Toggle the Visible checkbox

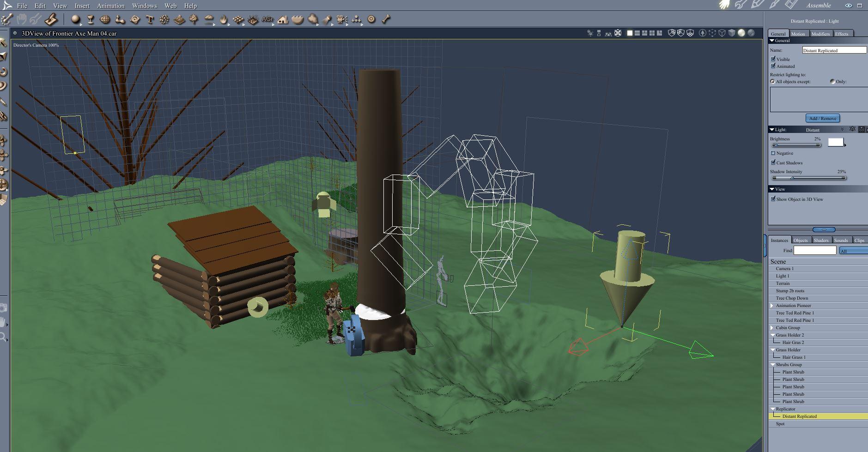click(x=773, y=59)
